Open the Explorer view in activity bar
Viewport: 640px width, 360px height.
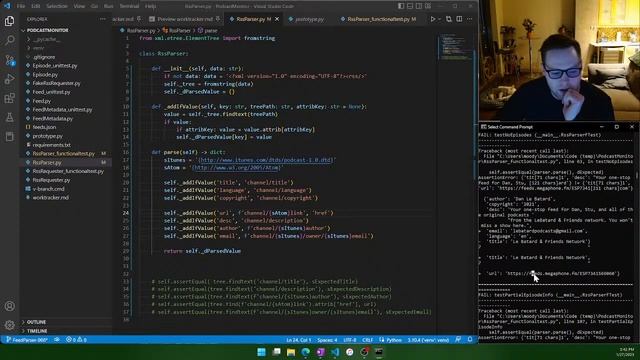[x=9, y=21]
